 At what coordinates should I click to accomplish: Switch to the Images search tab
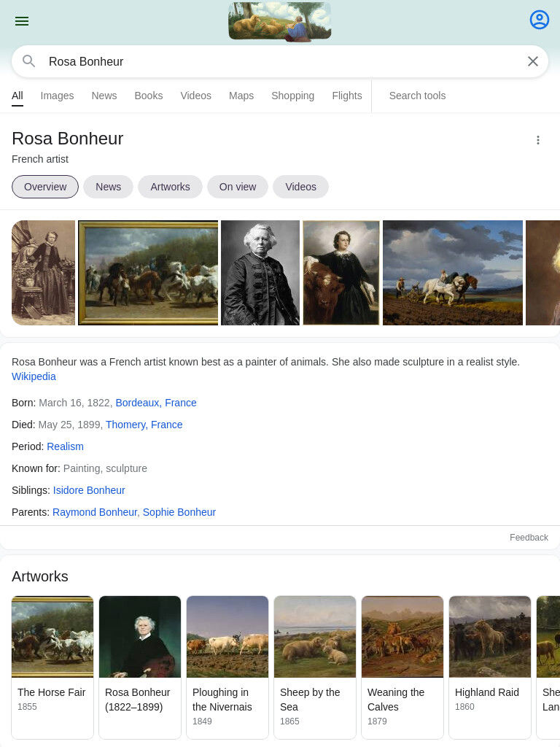pos(57,96)
